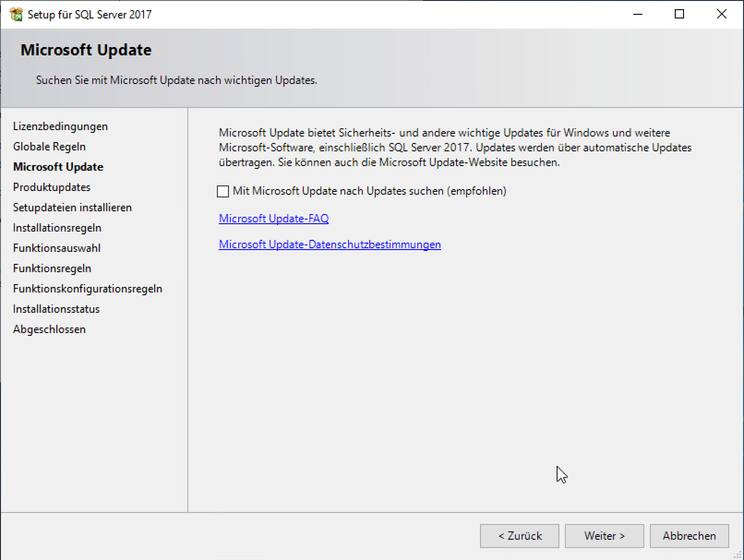Select Installationsregeln step in sidebar

57,228
